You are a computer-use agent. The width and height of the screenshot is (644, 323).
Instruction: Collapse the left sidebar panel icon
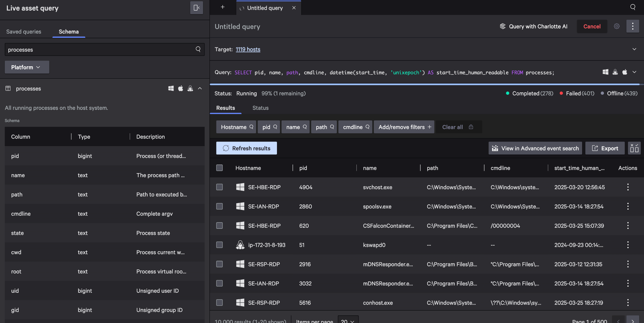(x=196, y=8)
